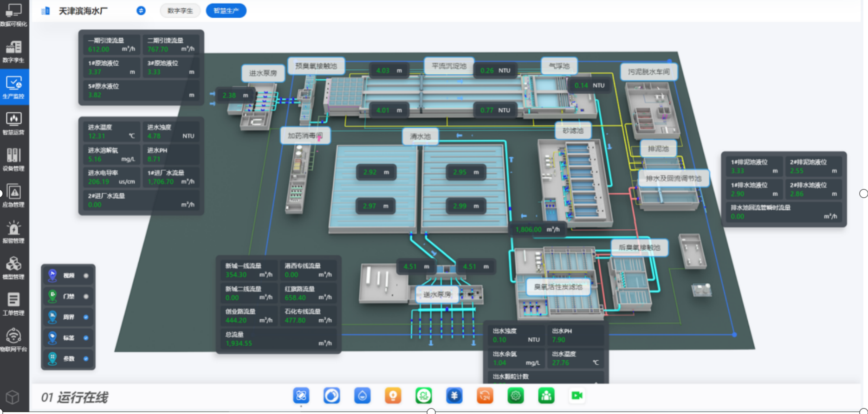Open plant switcher next to 天津滨海水厂
Image resolution: width=868 pixels, height=414 pixels.
tap(141, 11)
